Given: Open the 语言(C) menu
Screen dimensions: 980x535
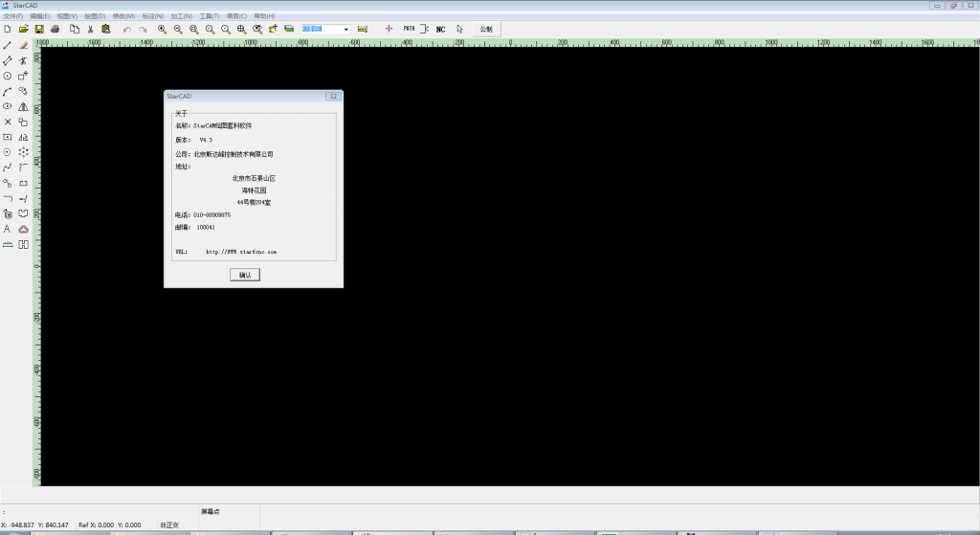Looking at the screenshot, I should pos(236,16).
